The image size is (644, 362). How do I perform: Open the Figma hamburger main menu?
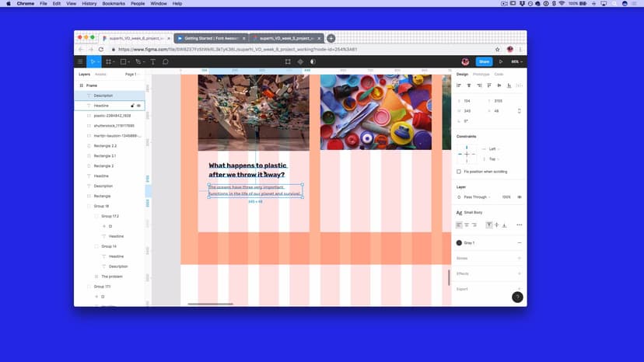80,61
